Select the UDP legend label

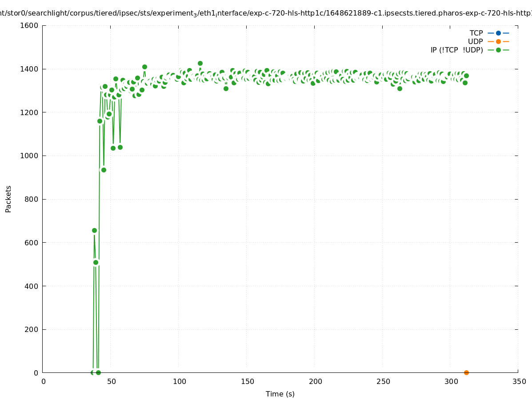point(475,41)
